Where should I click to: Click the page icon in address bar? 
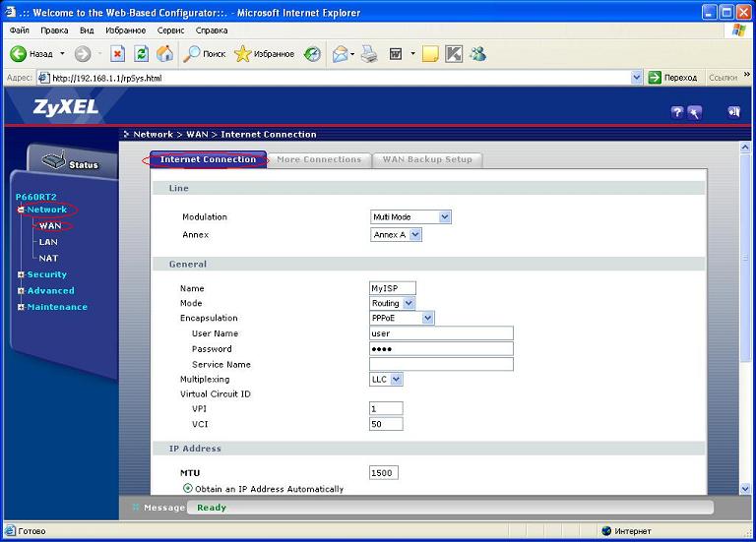(x=44, y=78)
